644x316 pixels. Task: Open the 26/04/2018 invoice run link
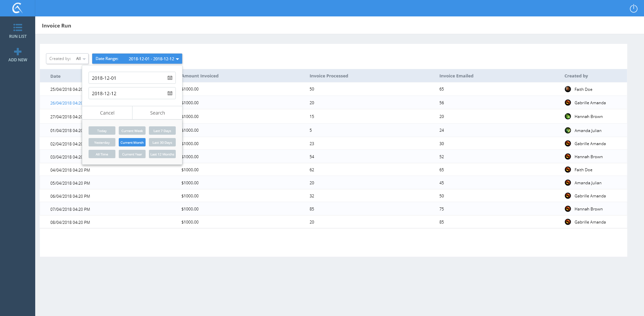pyautogui.click(x=66, y=103)
